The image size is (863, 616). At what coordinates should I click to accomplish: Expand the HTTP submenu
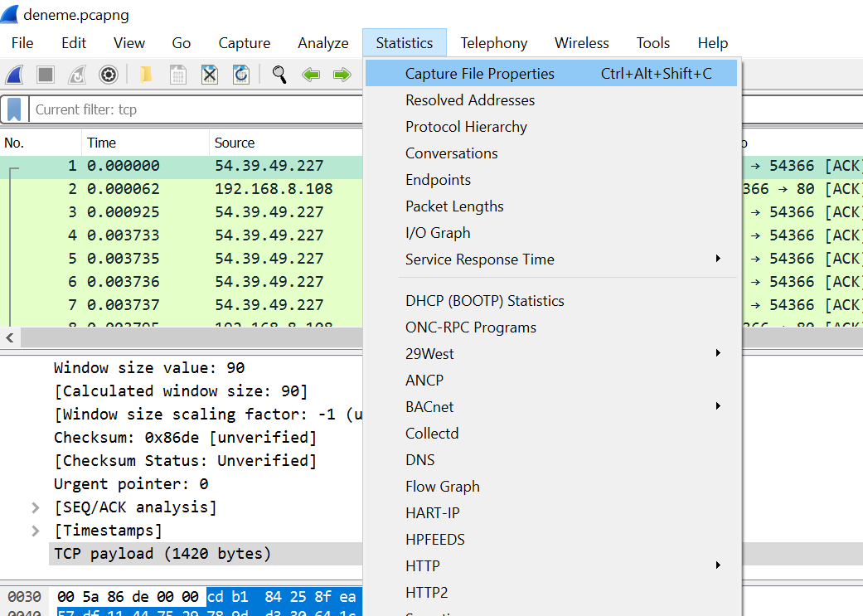(x=551, y=566)
